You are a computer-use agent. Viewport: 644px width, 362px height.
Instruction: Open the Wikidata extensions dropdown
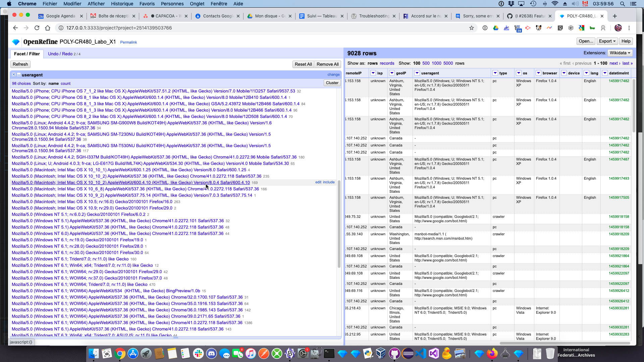coord(620,53)
